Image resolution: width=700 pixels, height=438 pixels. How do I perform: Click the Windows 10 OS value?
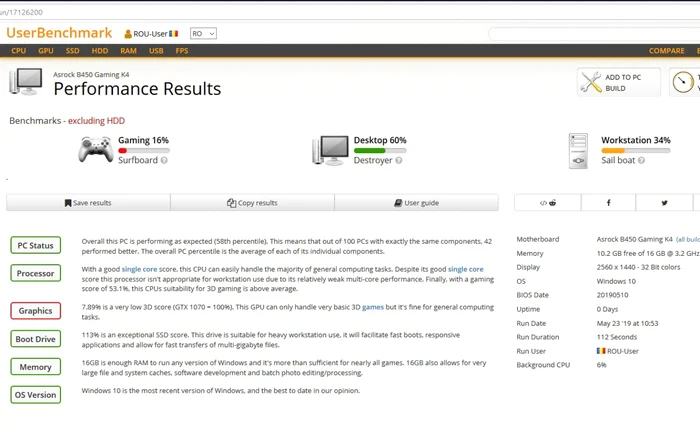tap(616, 281)
